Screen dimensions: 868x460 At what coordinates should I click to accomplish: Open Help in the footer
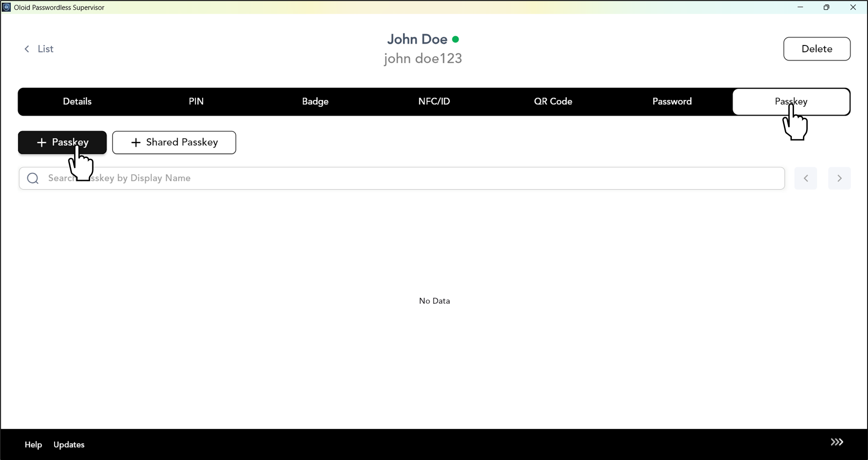tap(33, 444)
